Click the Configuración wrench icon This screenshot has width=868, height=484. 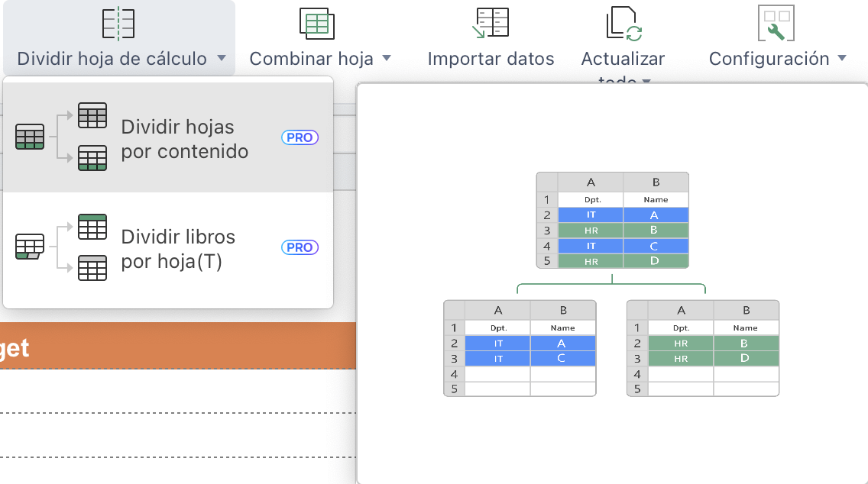point(776,23)
